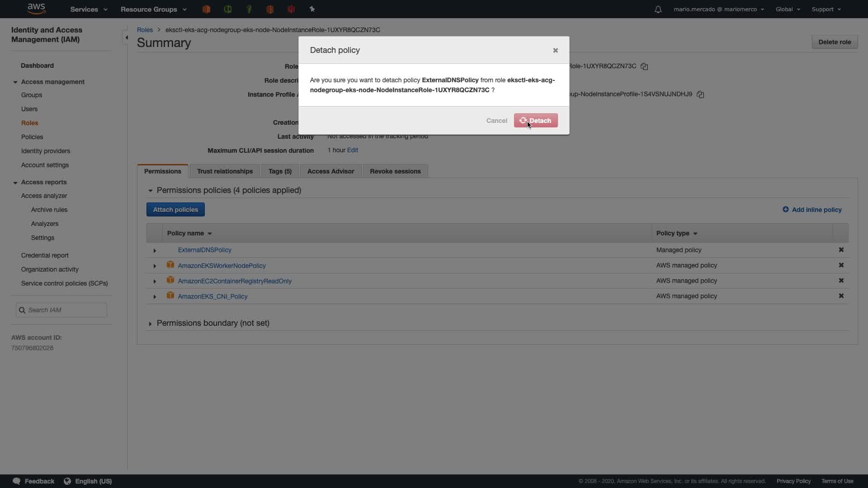Confirm with the red Detach button

coord(536,121)
